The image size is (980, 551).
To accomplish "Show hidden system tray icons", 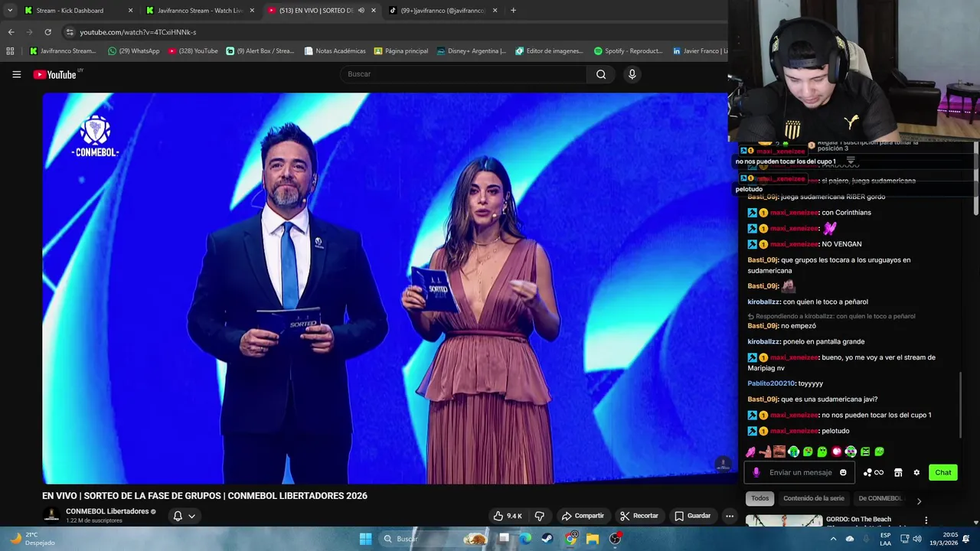I will point(833,539).
